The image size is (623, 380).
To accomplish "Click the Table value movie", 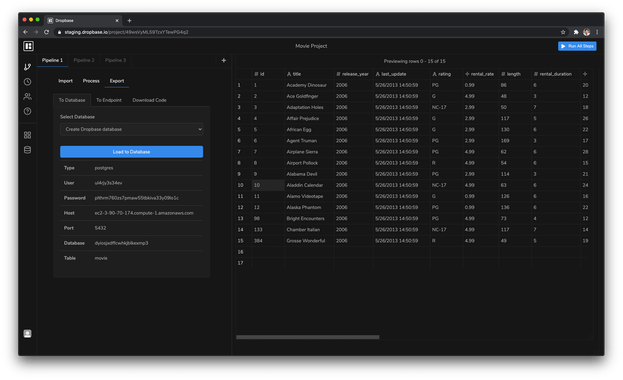I will tap(101, 258).
